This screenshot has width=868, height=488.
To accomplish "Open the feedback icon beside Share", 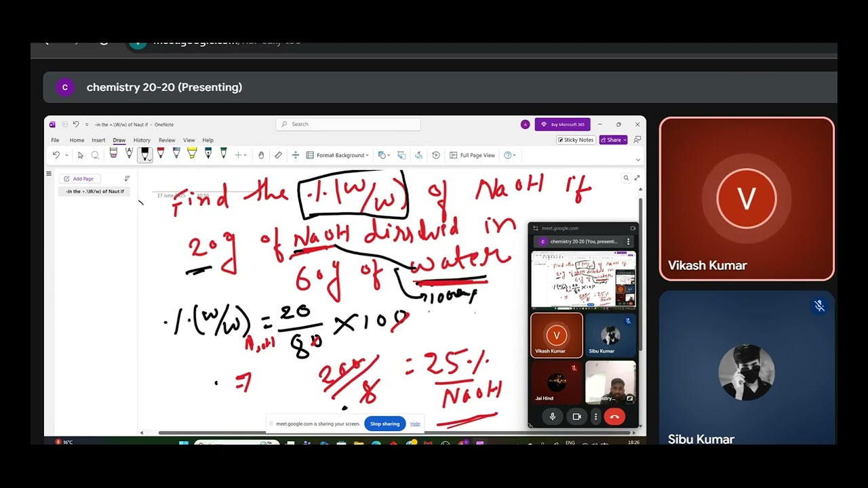I will (x=637, y=140).
